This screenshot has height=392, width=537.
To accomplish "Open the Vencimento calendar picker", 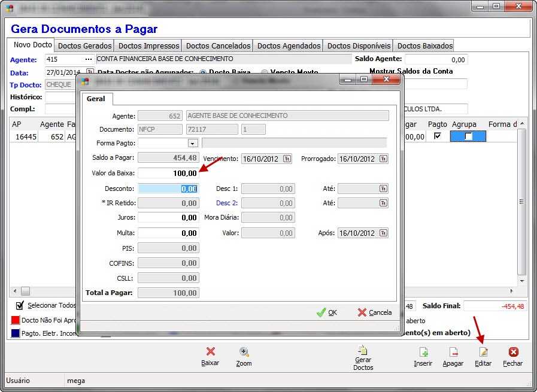I will (x=287, y=159).
